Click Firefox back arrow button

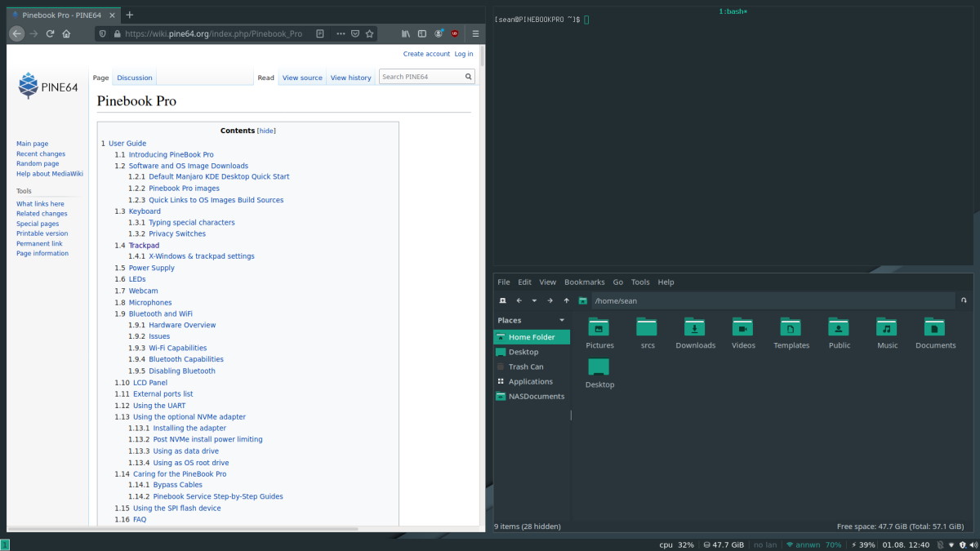tap(17, 33)
